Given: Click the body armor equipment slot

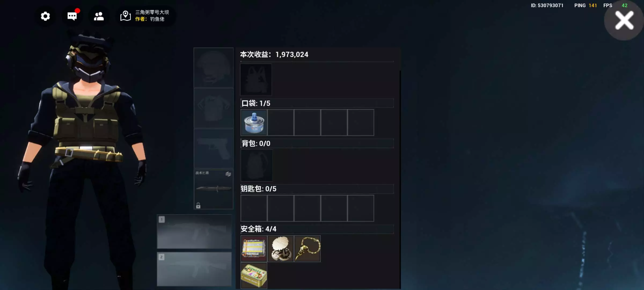Looking at the screenshot, I should (214, 108).
